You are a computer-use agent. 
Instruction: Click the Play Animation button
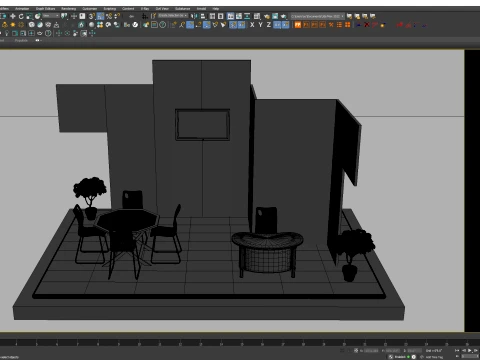coord(469,351)
